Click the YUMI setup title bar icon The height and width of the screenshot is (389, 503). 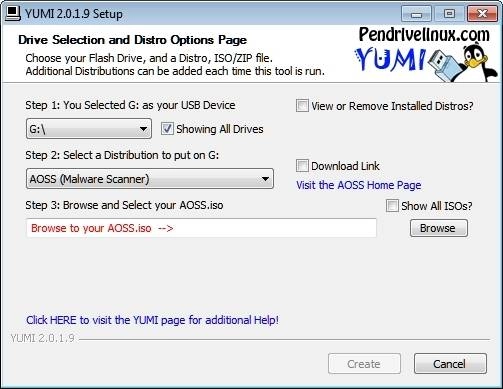pos(13,14)
